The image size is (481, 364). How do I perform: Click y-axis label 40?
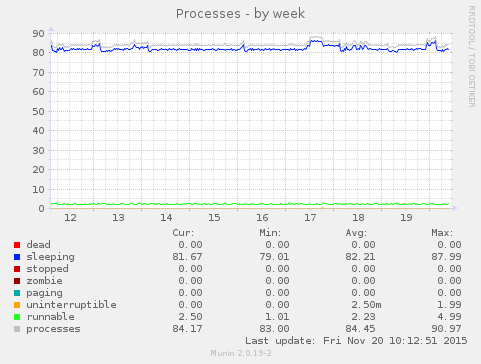pyautogui.click(x=38, y=131)
